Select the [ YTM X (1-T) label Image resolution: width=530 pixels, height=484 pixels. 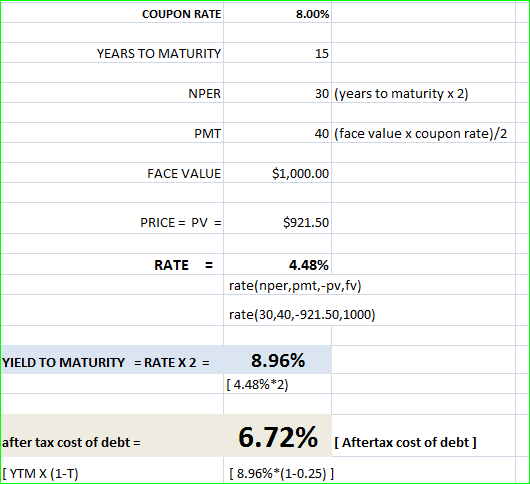[40, 474]
